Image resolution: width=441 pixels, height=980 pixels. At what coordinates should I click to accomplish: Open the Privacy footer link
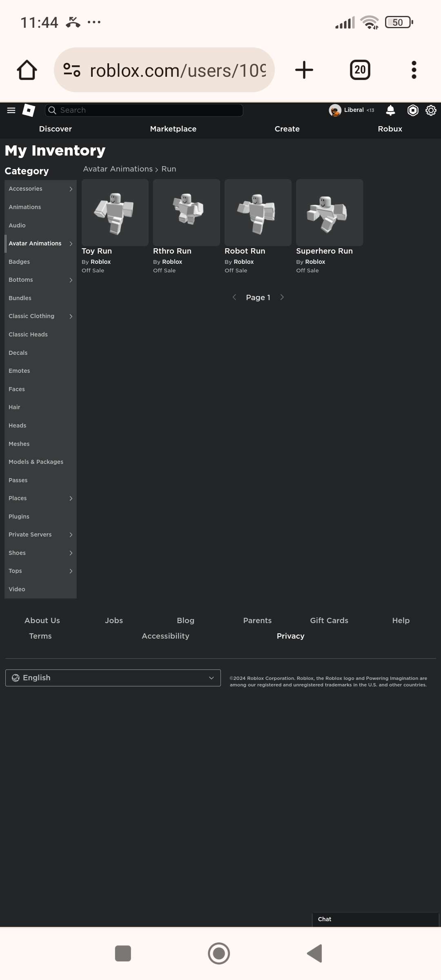(x=290, y=636)
